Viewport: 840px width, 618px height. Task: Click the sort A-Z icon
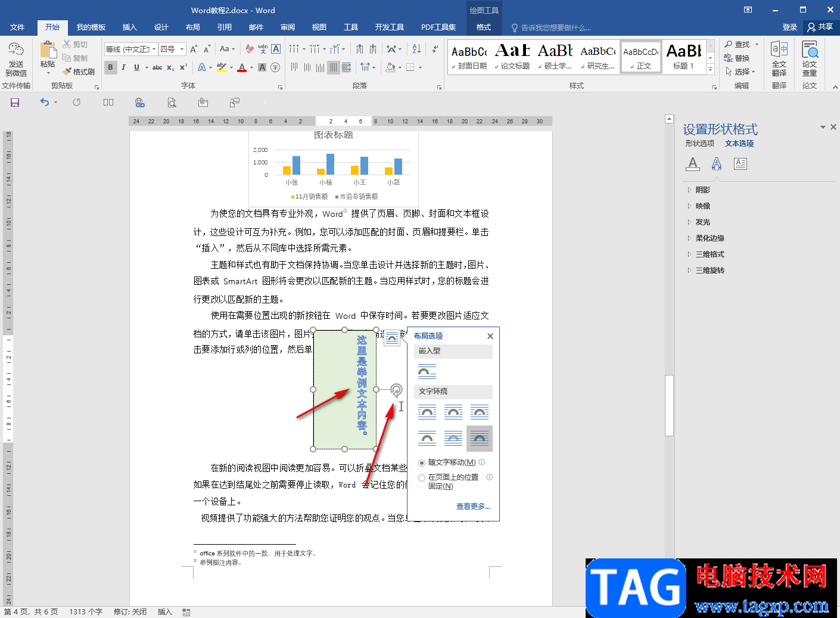pyautogui.click(x=416, y=49)
